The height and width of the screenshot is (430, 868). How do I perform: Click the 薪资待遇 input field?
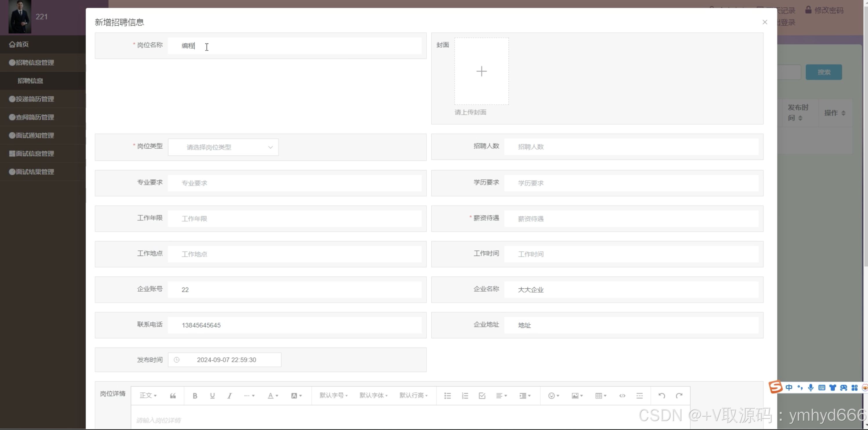tap(631, 219)
